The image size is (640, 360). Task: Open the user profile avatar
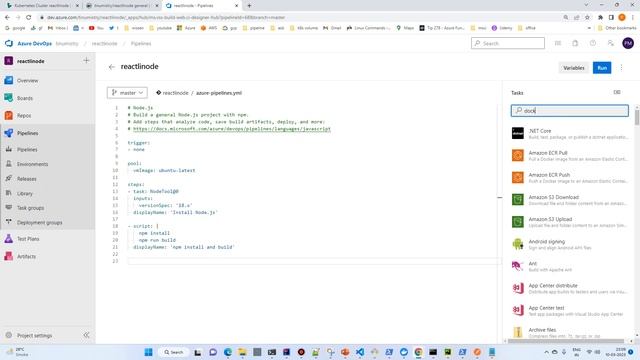(x=628, y=43)
